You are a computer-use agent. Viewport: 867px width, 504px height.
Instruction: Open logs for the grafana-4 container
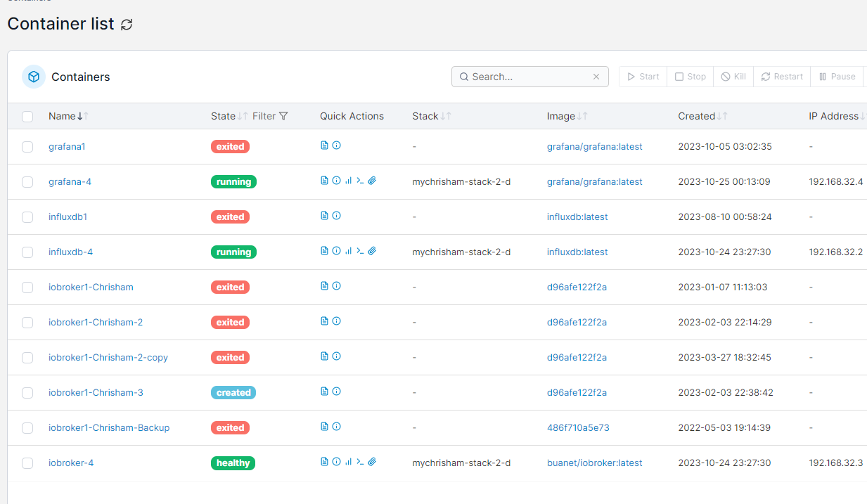pyautogui.click(x=324, y=181)
